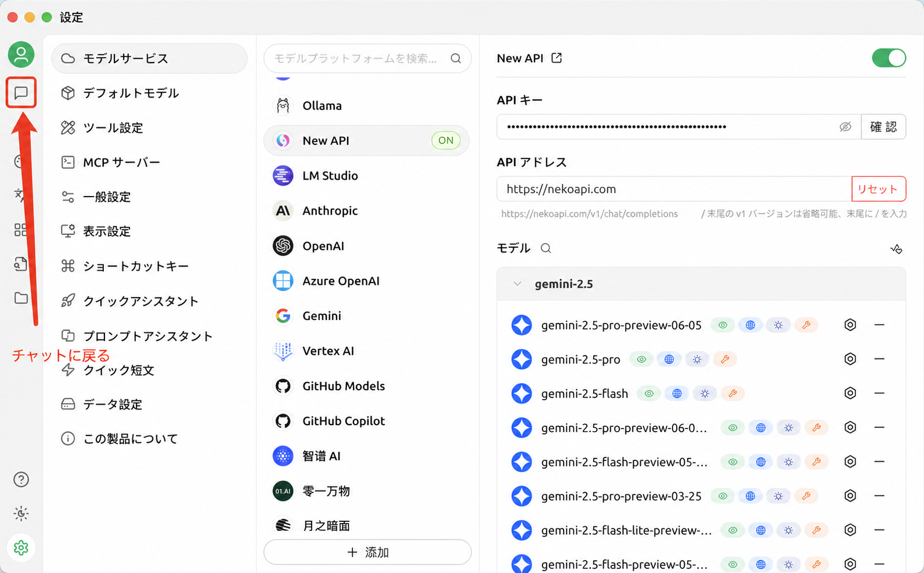924x573 pixels.
Task: Open 一般設定 settings page
Action: point(150,197)
